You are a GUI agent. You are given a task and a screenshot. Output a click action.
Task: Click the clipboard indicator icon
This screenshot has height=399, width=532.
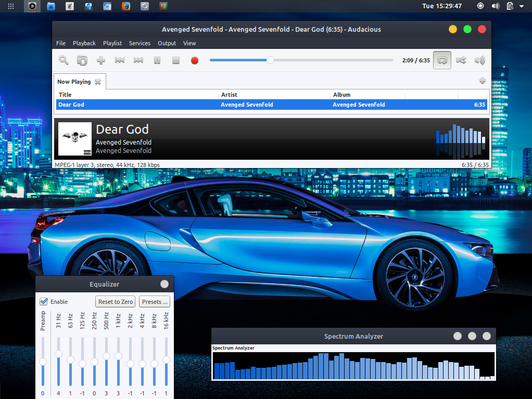510,6
